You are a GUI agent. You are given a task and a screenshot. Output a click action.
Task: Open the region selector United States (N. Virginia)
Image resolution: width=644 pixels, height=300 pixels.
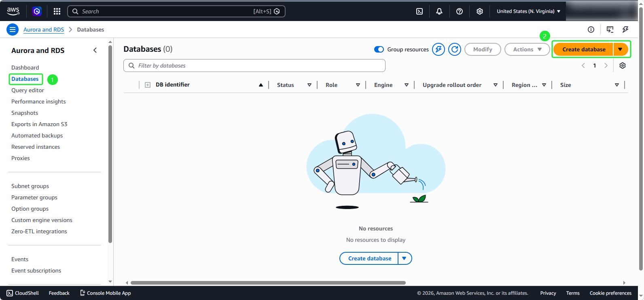(x=528, y=11)
